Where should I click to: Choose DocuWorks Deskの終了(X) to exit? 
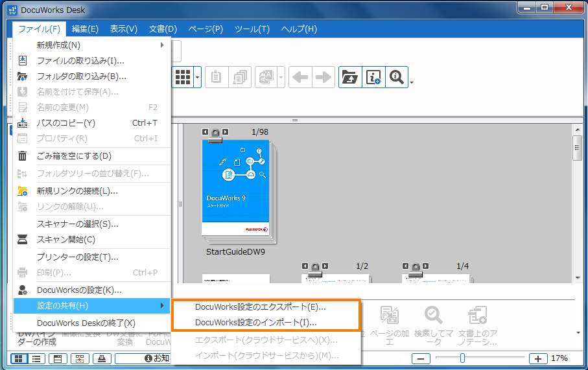tap(92, 323)
